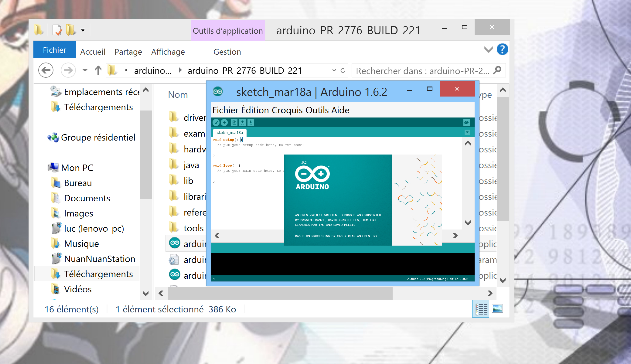The width and height of the screenshot is (631, 364).
Task: Switch to details view icon in status bar
Action: coord(481,309)
